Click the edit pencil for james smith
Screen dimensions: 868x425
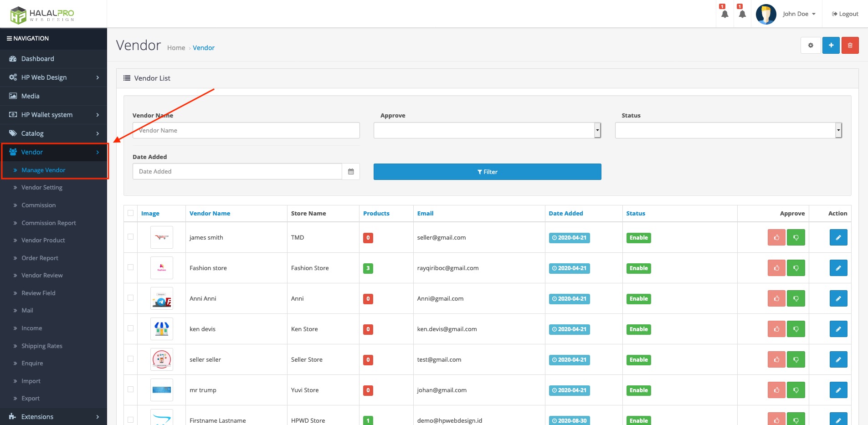click(x=838, y=237)
